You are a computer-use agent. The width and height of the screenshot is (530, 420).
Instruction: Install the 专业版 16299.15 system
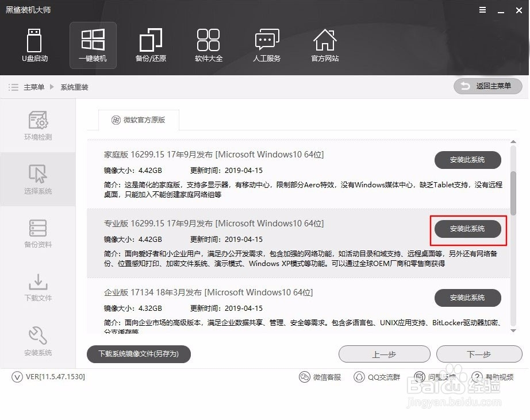pos(467,229)
